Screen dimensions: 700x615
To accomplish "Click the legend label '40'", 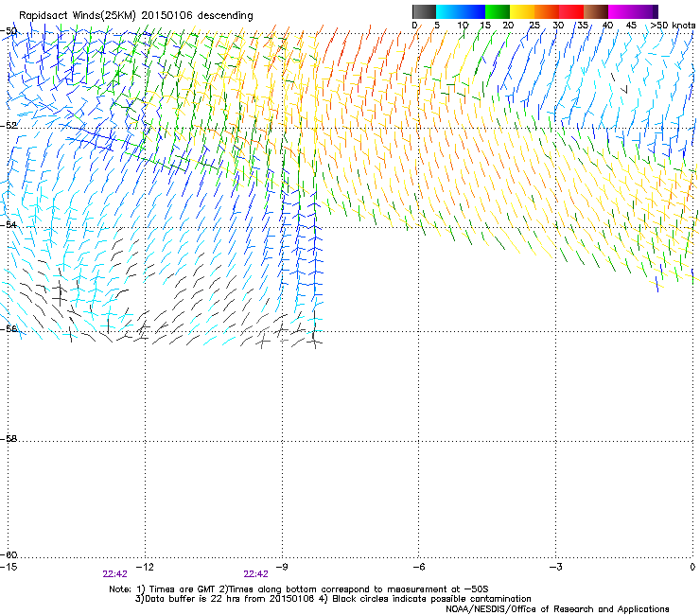I will pos(607,26).
